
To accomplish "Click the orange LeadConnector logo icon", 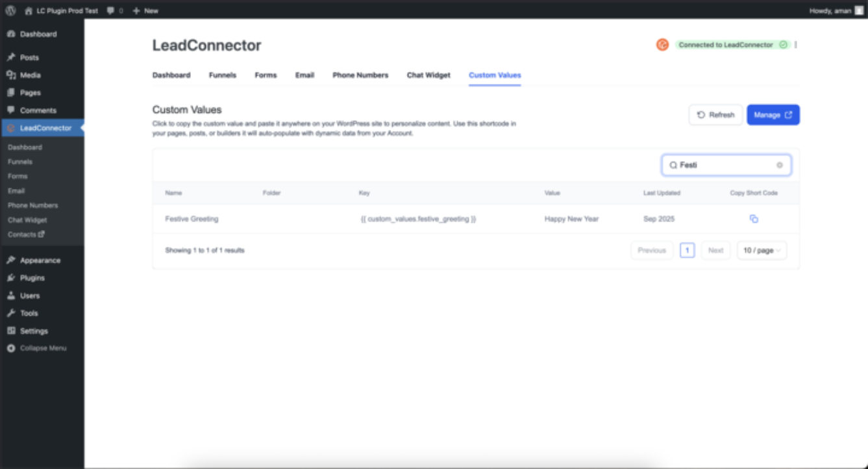I will tap(662, 45).
